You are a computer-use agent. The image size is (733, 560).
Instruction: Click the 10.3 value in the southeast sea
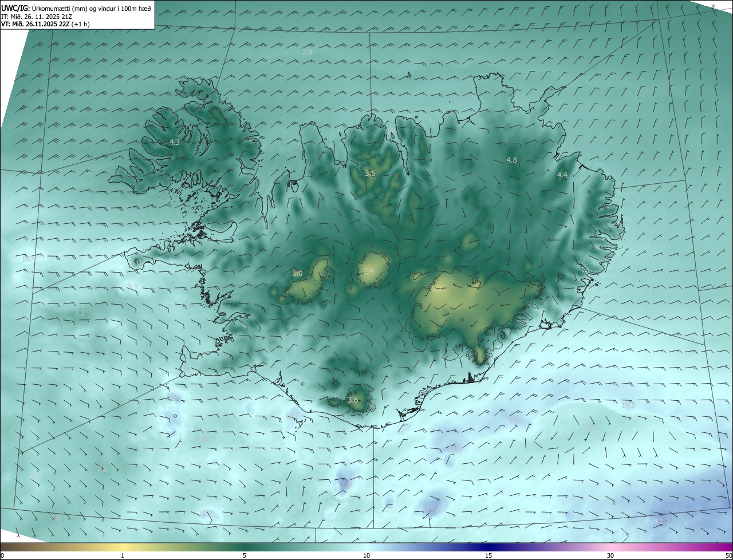(x=628, y=405)
